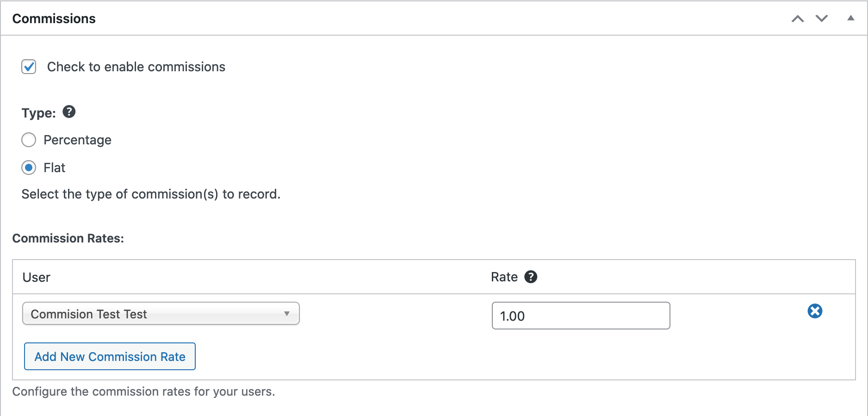The height and width of the screenshot is (416, 868).
Task: Focus the rate field showing 1.00
Action: pos(581,316)
